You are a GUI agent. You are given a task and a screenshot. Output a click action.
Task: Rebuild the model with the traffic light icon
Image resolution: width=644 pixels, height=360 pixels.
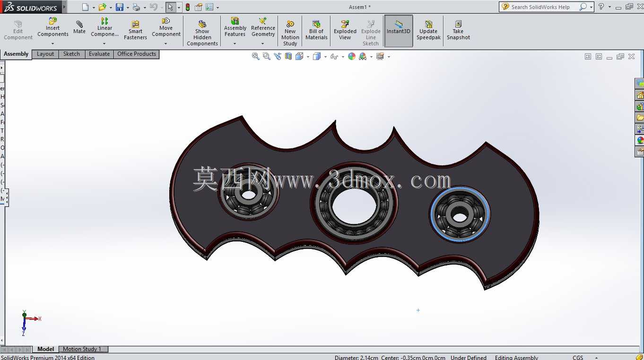tap(188, 7)
